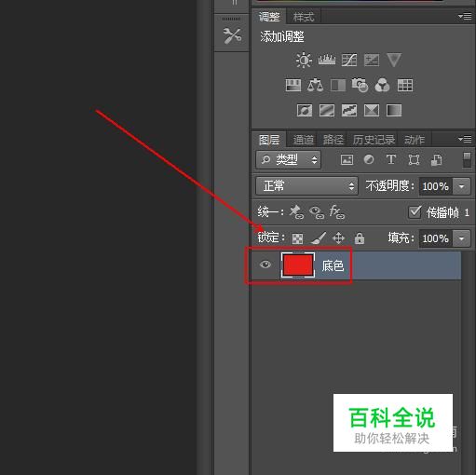Screen dimensions: 476x475
Task: Open the 正常 blend mode dropdown
Action: point(306,186)
